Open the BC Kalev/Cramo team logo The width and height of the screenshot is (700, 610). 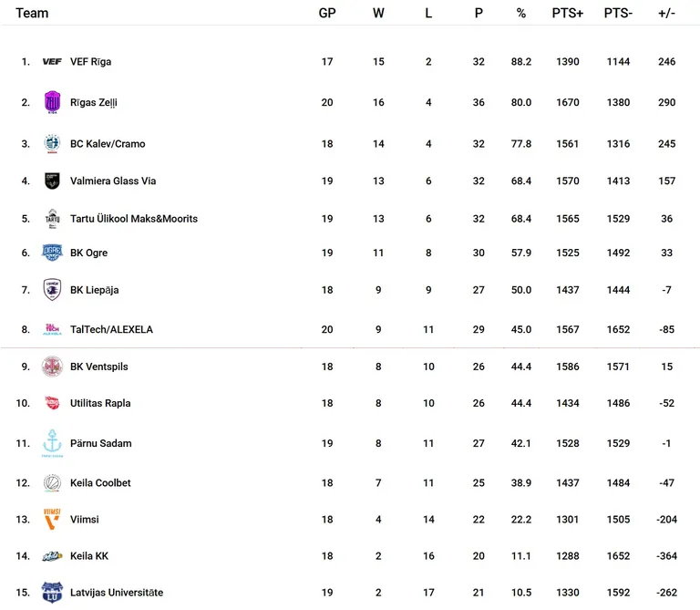[x=52, y=143]
